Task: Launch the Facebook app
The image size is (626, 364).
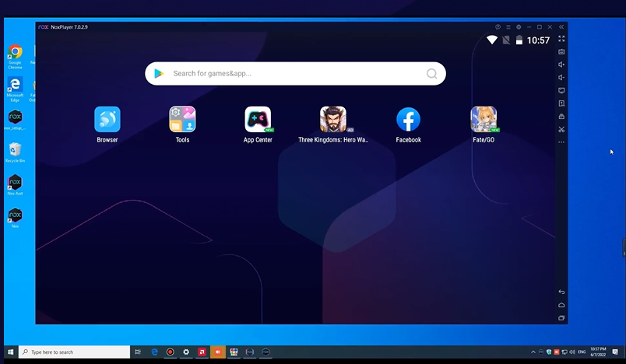Action: [409, 119]
